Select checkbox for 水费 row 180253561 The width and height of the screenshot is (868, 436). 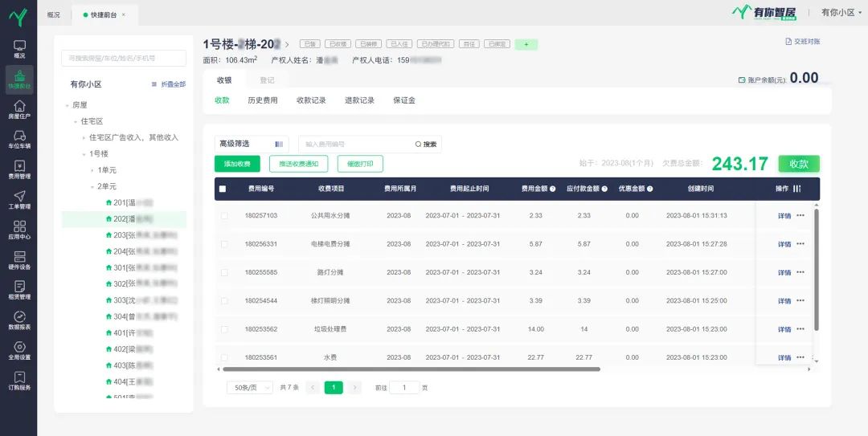(x=224, y=357)
